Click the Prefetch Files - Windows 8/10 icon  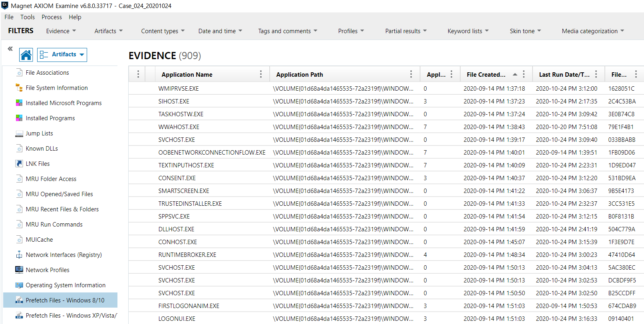click(x=19, y=300)
